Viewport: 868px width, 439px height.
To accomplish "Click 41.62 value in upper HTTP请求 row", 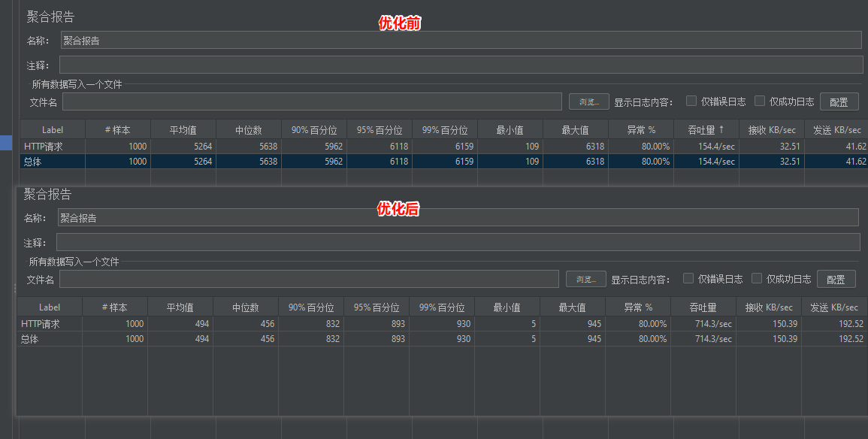I will click(856, 146).
